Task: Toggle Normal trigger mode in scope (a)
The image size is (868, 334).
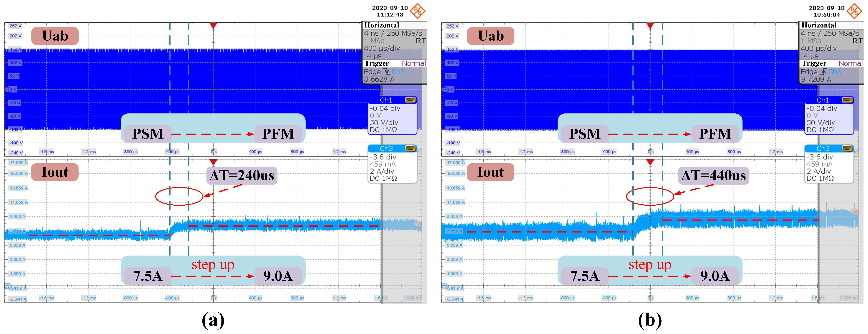Action: tap(413, 63)
